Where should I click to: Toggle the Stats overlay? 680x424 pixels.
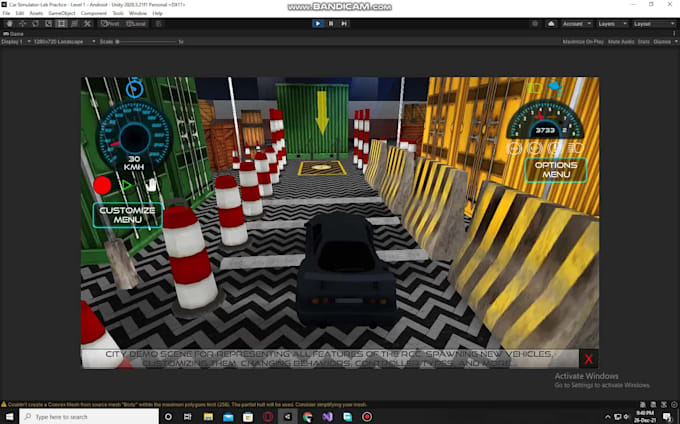(644, 42)
